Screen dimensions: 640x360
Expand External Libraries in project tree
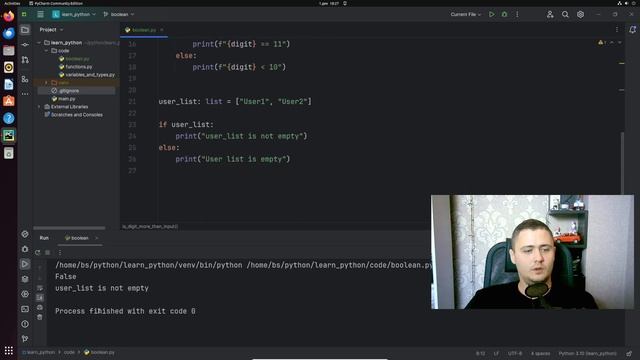coord(39,107)
